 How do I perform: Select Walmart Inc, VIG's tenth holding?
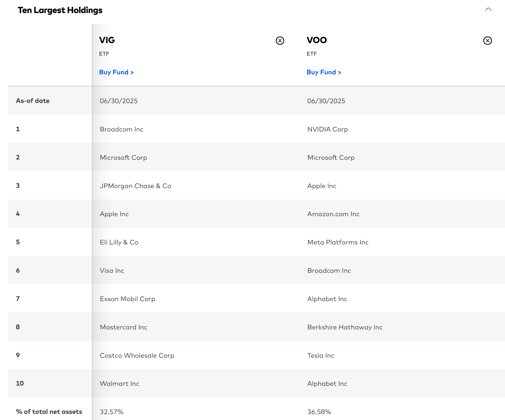click(120, 383)
